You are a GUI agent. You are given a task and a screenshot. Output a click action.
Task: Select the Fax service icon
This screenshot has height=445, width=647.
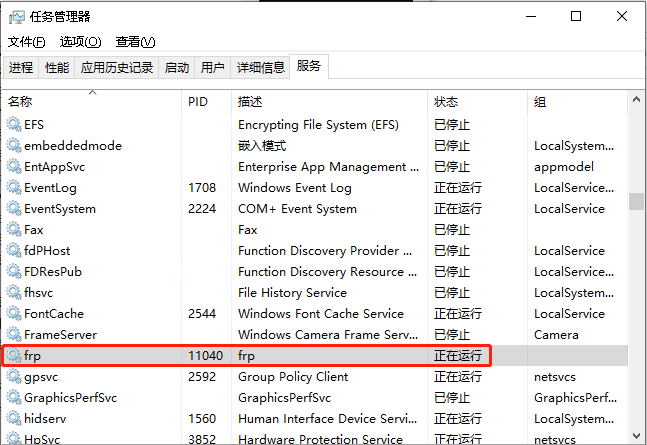pos(14,230)
